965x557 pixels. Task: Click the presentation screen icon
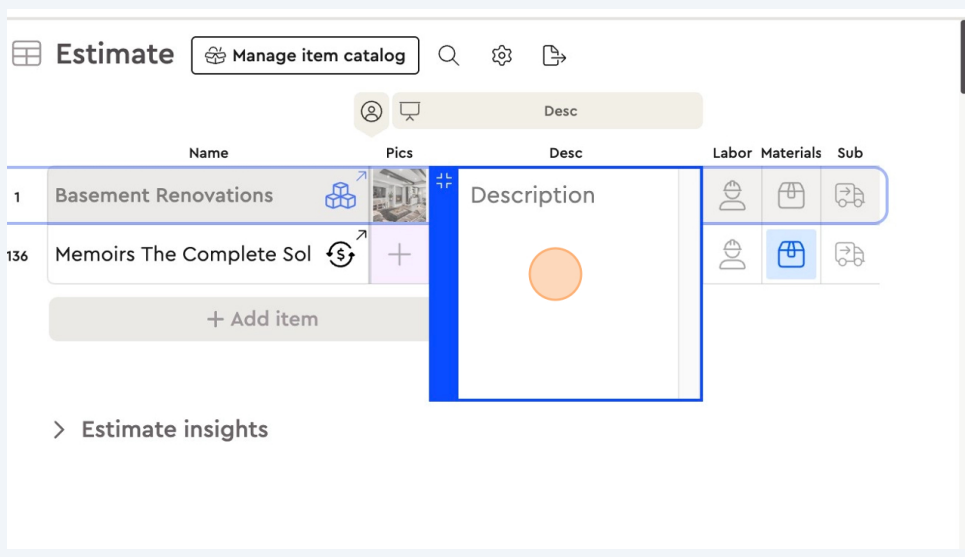click(x=410, y=111)
